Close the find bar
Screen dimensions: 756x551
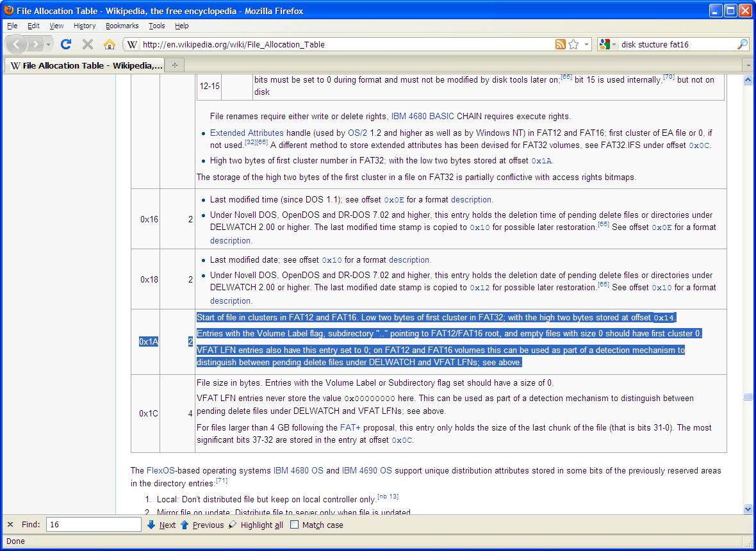(x=10, y=525)
